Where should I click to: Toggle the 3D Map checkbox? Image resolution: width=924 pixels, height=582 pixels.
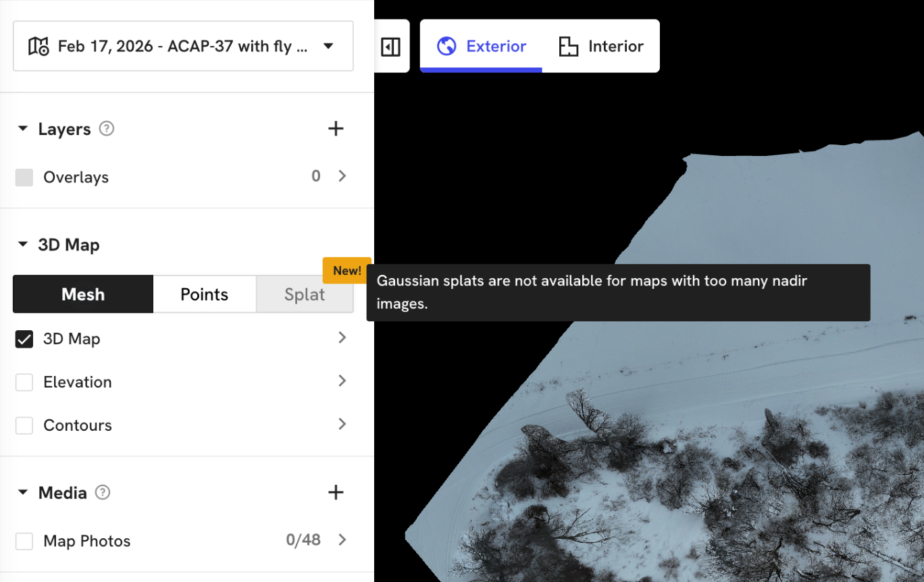pos(24,339)
